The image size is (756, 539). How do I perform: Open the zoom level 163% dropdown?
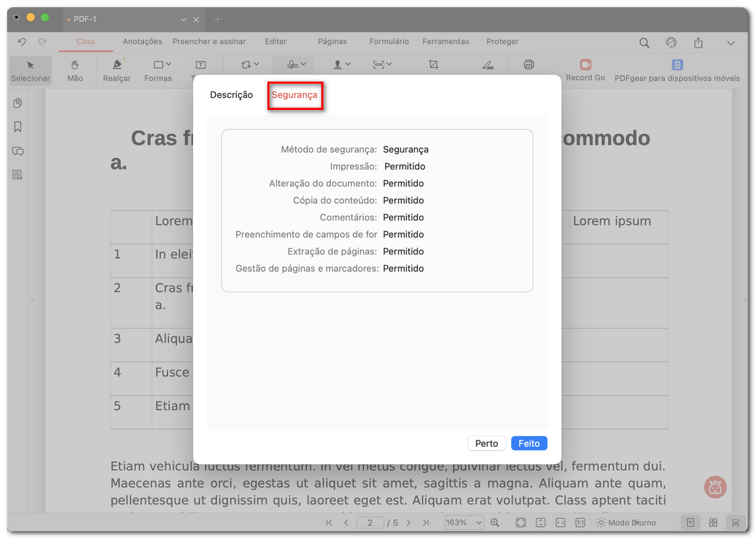pos(464,523)
